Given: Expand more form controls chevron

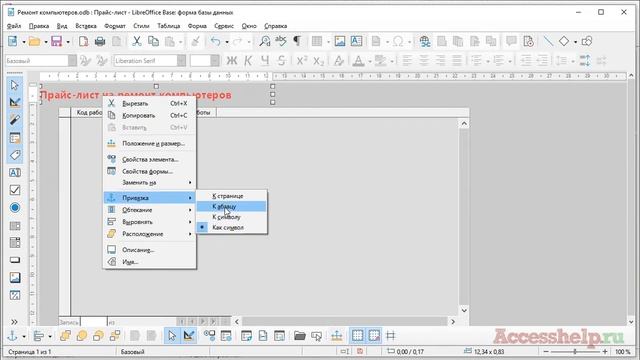Looking at the screenshot, I should point(14,322).
